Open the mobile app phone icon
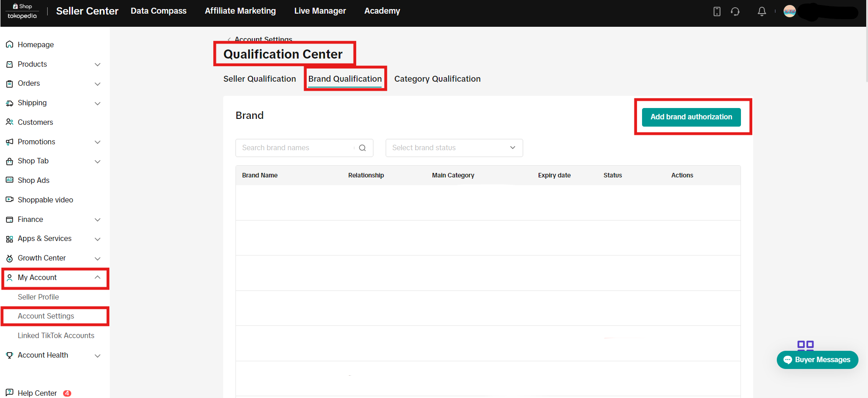The image size is (868, 398). (717, 11)
